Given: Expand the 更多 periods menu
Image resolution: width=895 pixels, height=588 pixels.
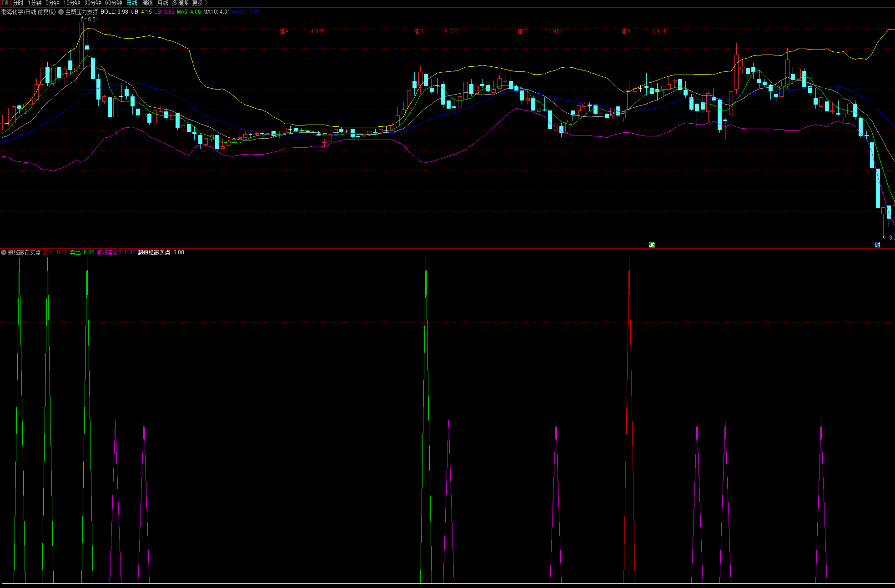Looking at the screenshot, I should tap(200, 3).
